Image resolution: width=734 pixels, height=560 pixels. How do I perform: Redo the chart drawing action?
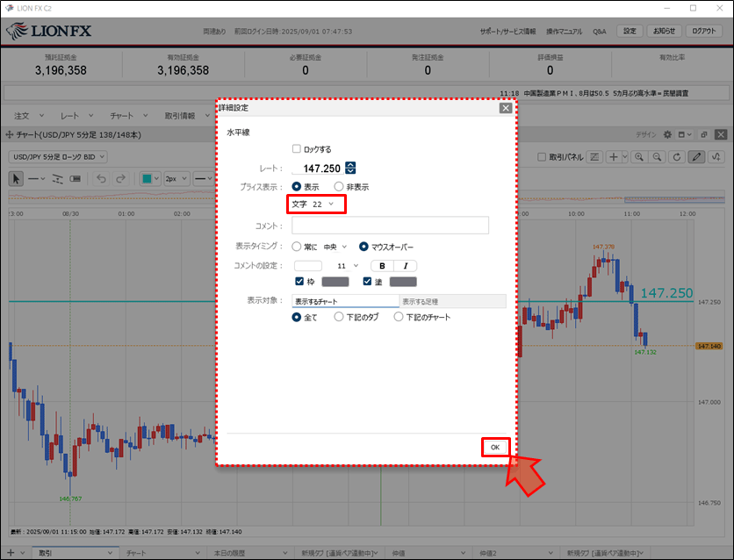click(120, 179)
